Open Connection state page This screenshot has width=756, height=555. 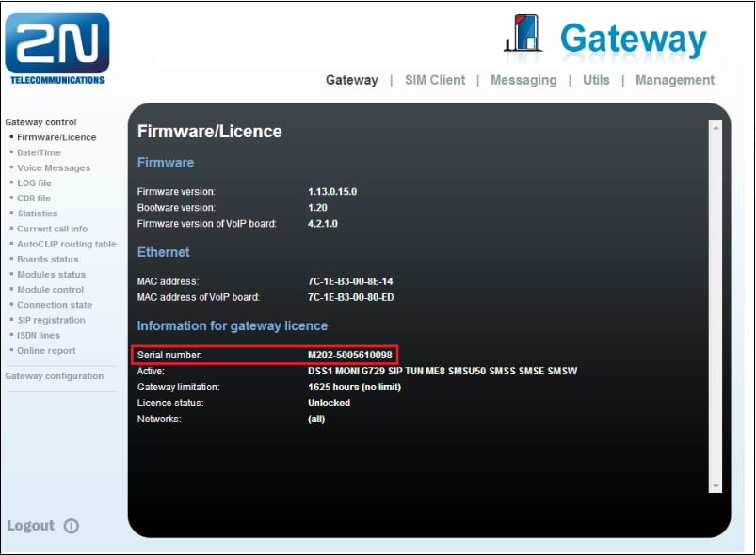[55, 305]
